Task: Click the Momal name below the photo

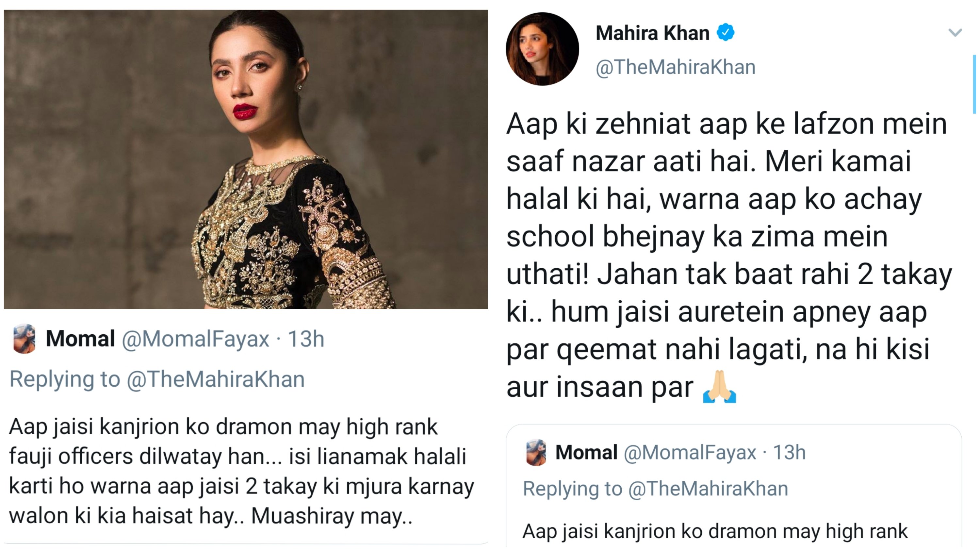Action: (80, 339)
